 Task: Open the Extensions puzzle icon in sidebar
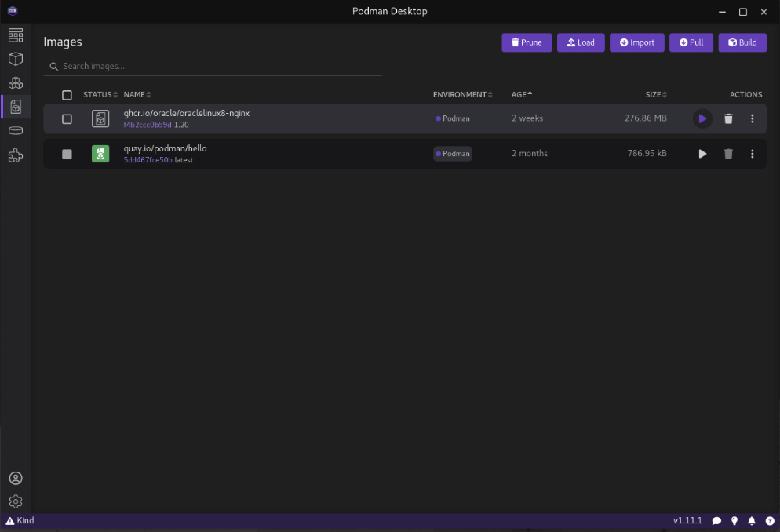coord(16,155)
